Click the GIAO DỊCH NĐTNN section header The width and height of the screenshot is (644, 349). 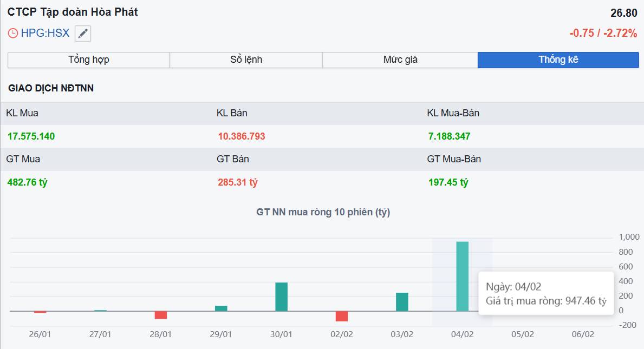51,88
